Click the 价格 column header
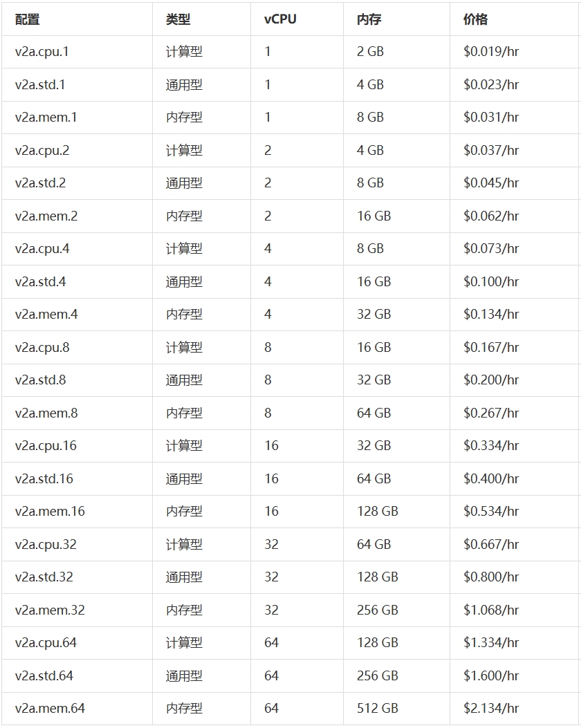 tap(475, 19)
